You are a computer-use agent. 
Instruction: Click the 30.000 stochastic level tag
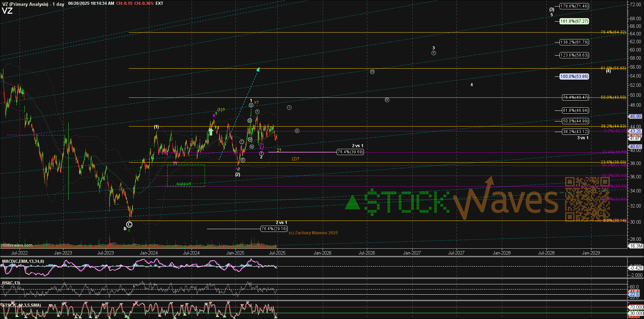pyautogui.click(x=636, y=314)
